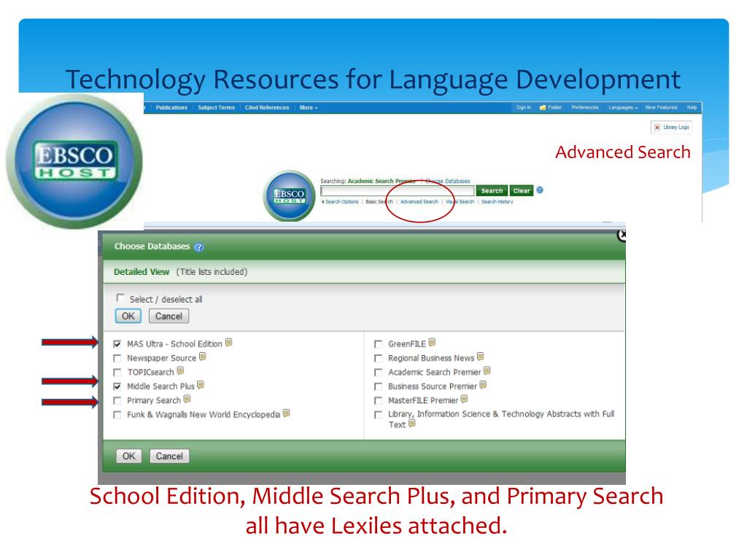This screenshot has height=560, width=747.
Task: Click the Folder icon in top bar
Action: pos(543,108)
